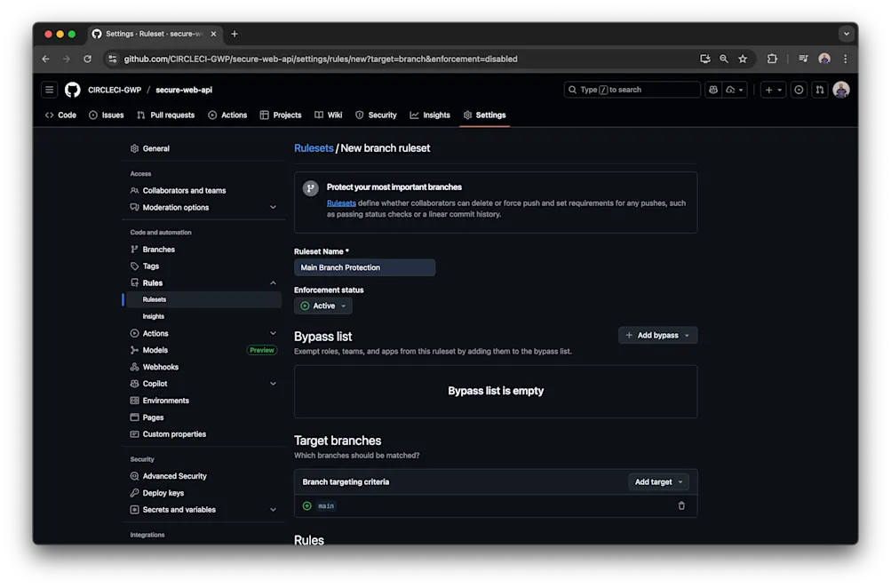
Task: Edit the Ruleset Name input field
Action: pyautogui.click(x=364, y=267)
